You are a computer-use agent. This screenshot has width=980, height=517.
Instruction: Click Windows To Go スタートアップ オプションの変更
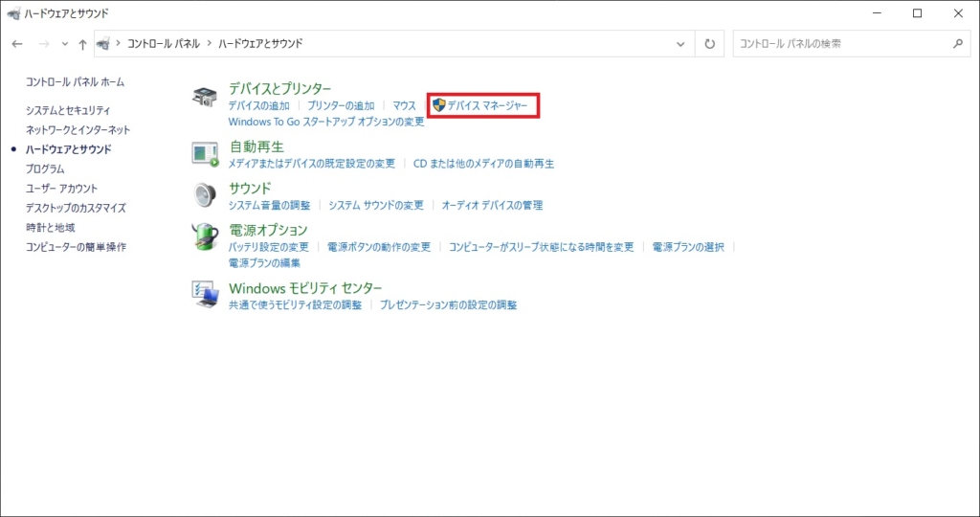click(326, 122)
